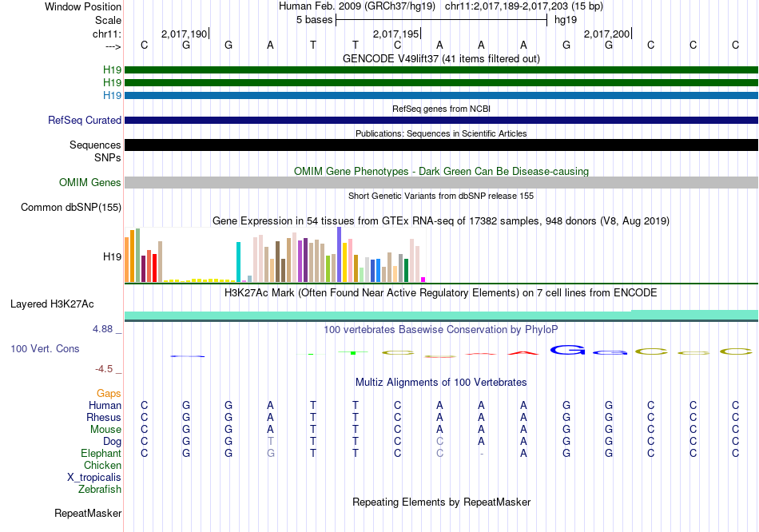Image resolution: width=759 pixels, height=532 pixels.
Task: Click 'Publications: Sequences in Scientific Articles' title
Action: (x=441, y=133)
